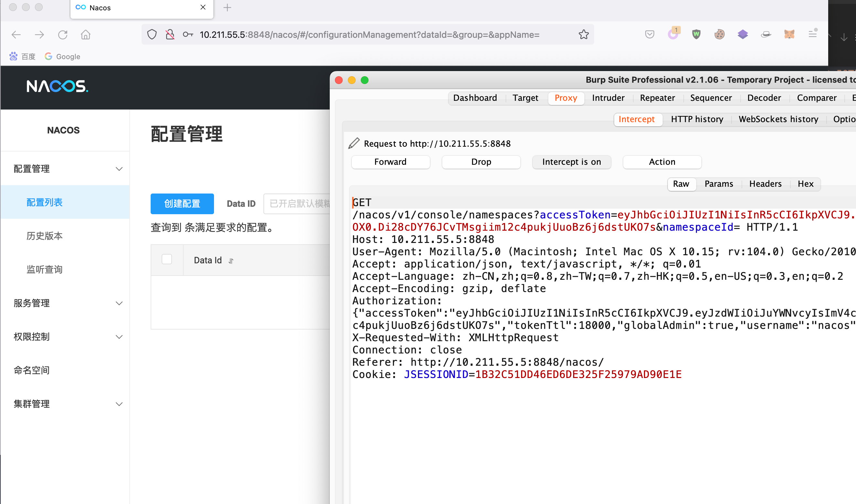The height and width of the screenshot is (504, 856).
Task: Show the request in Raw view
Action: [681, 184]
